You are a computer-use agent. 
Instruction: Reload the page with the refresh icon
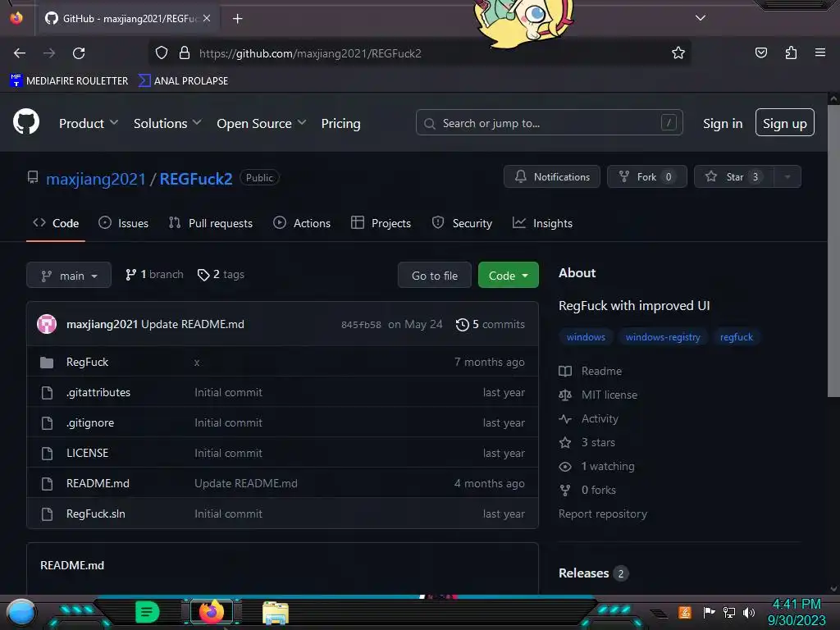tap(79, 53)
